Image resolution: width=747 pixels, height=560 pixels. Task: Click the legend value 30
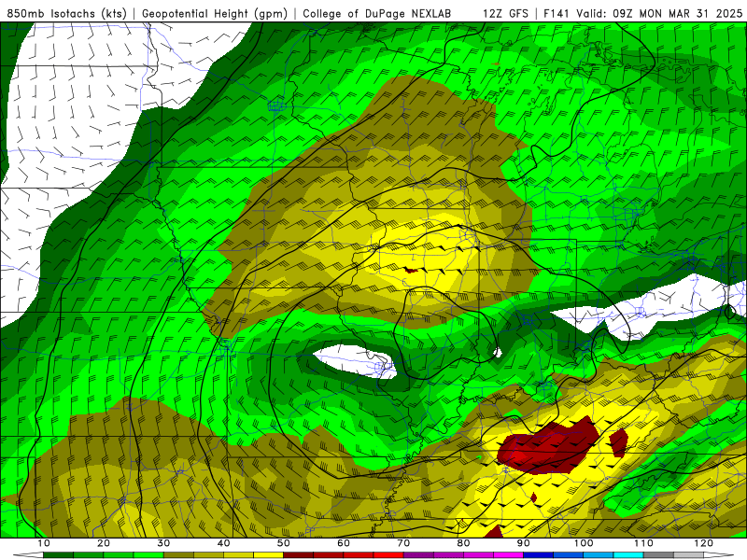[x=163, y=543]
